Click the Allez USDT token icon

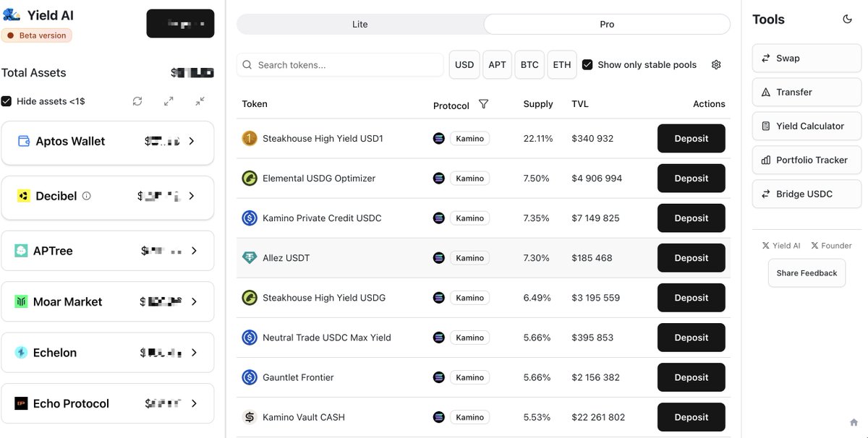pos(250,258)
